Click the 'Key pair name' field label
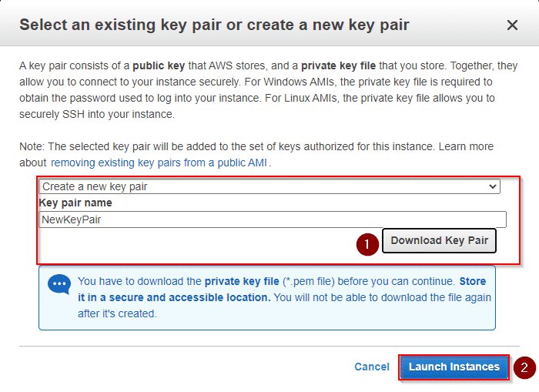Viewport: 539px width, 392px height. coord(75,203)
